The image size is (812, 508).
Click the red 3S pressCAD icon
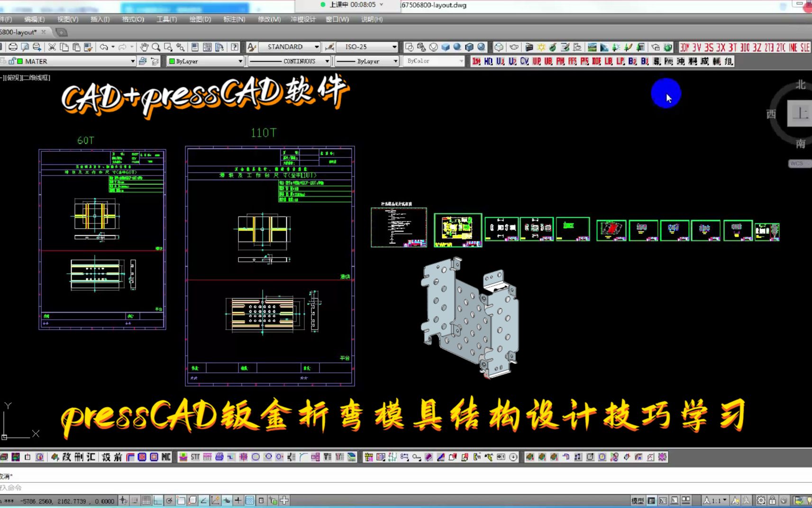point(709,47)
